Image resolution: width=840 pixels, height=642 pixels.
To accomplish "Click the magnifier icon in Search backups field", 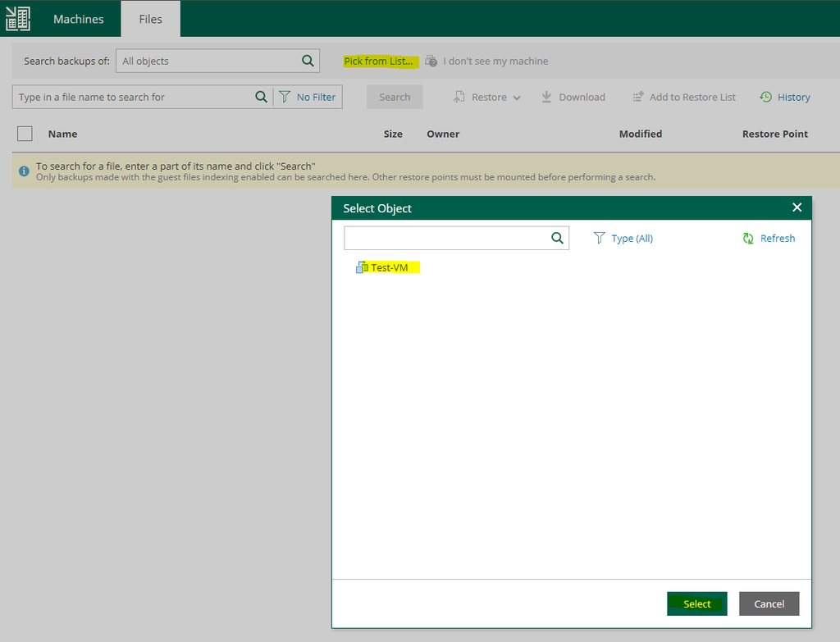I will pyautogui.click(x=308, y=61).
